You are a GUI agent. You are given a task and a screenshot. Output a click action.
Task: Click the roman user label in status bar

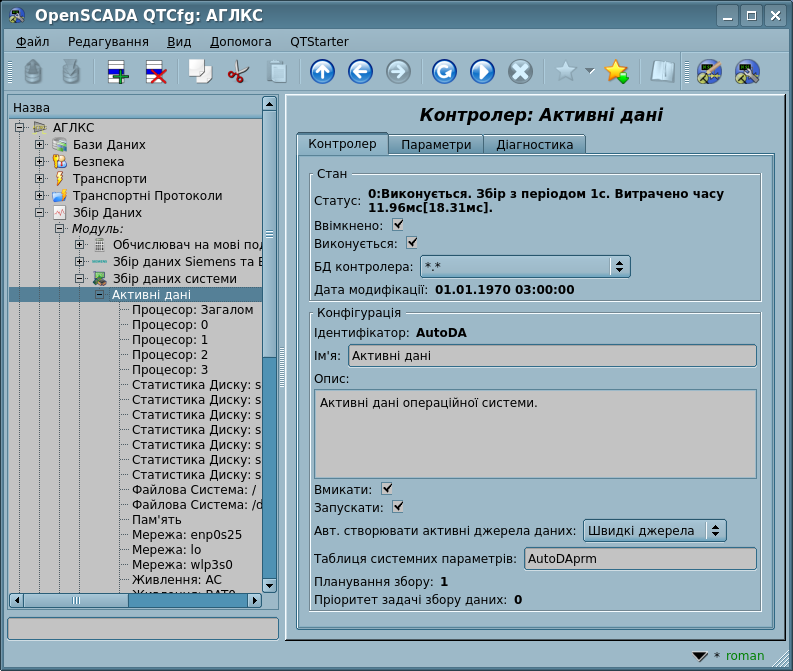(744, 656)
